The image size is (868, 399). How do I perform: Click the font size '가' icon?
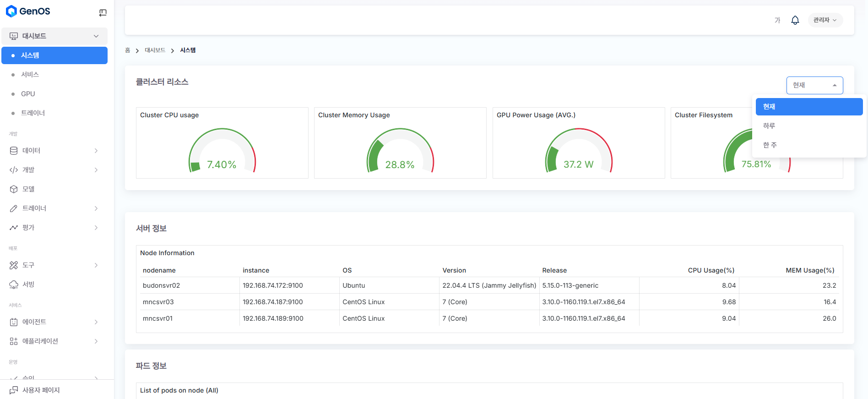(777, 20)
